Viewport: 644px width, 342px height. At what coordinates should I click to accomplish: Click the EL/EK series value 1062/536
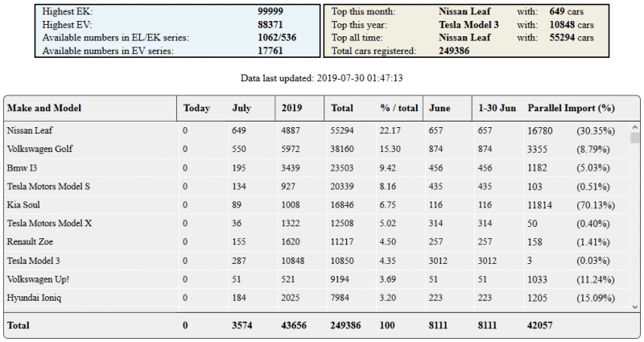coord(277,38)
